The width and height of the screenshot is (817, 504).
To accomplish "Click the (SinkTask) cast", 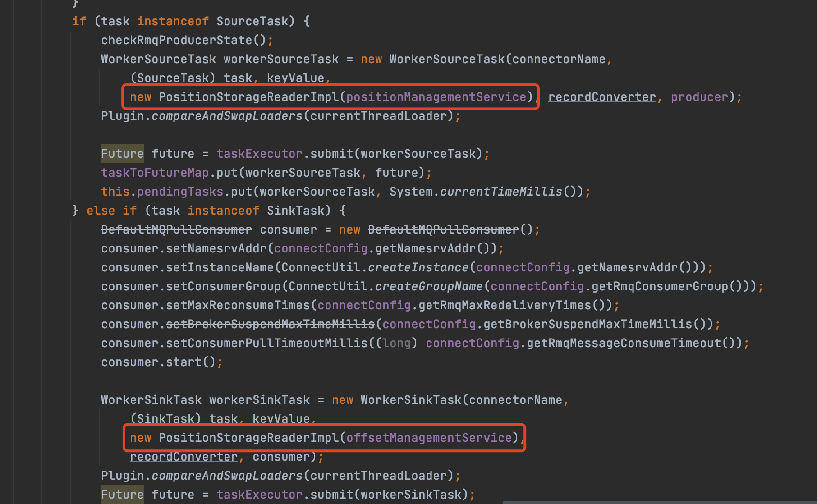I will pyautogui.click(x=165, y=419).
